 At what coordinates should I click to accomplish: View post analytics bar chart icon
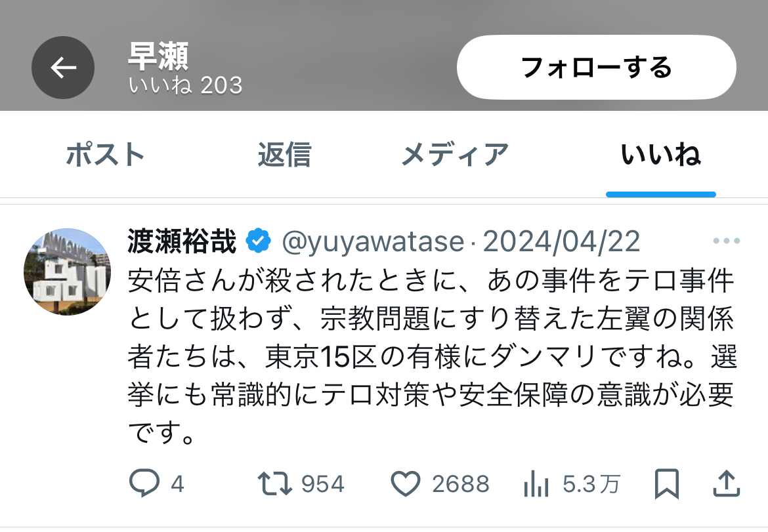pyautogui.click(x=536, y=483)
